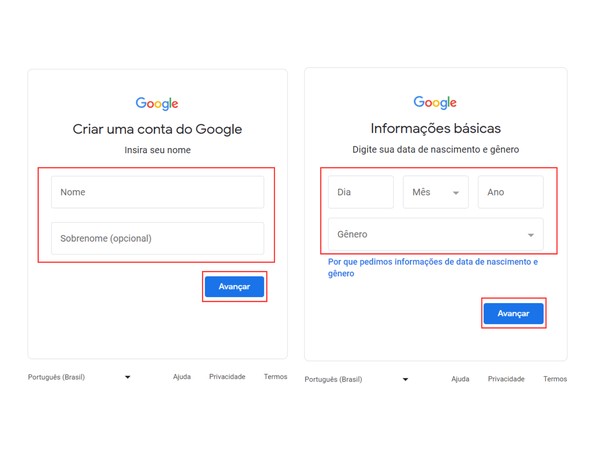The height and width of the screenshot is (450, 600).
Task: Click the Dia input field
Action: tap(361, 192)
